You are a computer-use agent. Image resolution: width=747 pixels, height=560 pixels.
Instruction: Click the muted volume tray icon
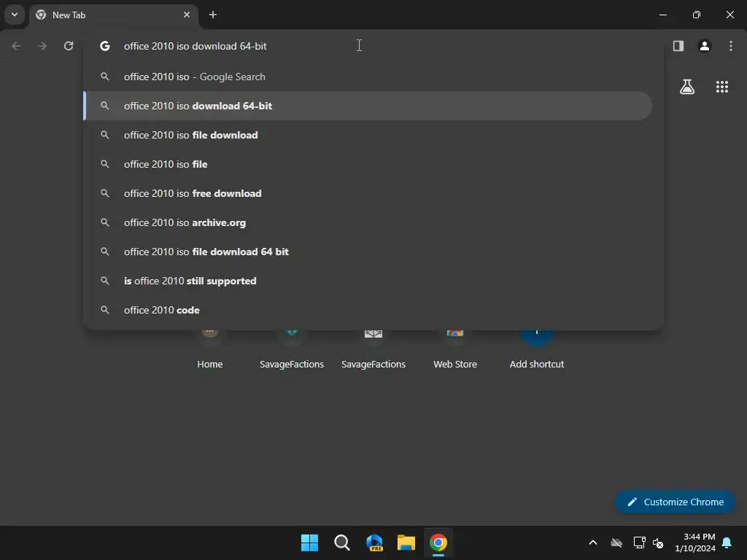pyautogui.click(x=658, y=542)
